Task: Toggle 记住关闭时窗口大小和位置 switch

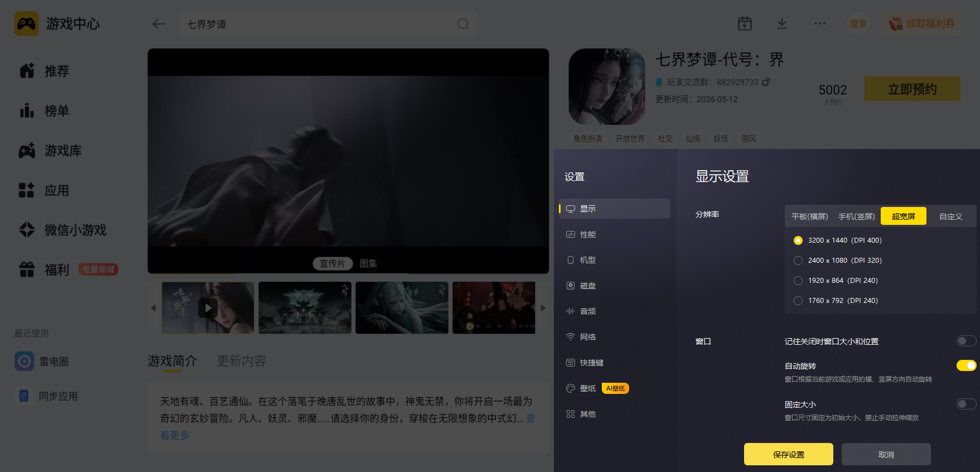Action: [967, 341]
